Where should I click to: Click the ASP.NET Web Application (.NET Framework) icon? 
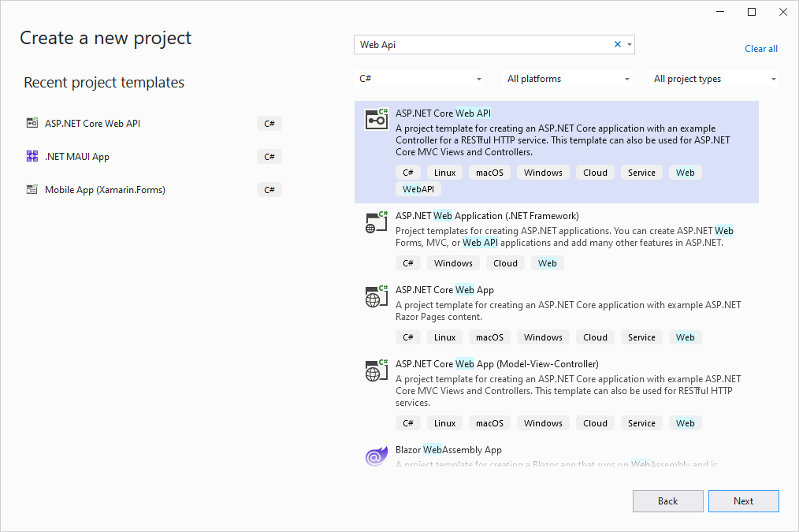pyautogui.click(x=377, y=221)
